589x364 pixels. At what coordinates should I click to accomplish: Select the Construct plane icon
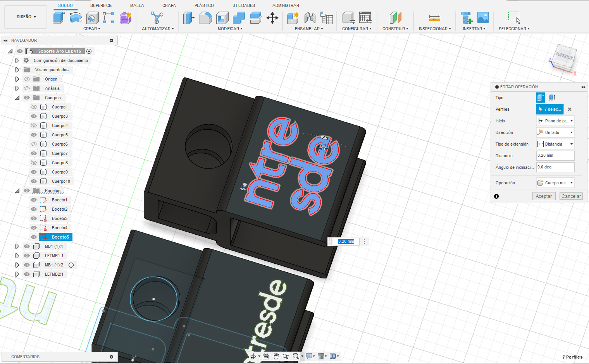396,18
